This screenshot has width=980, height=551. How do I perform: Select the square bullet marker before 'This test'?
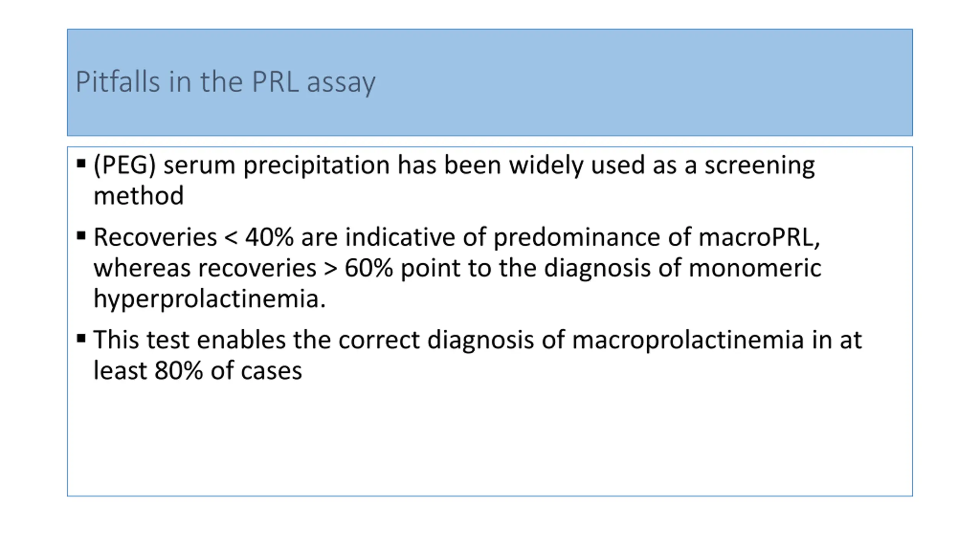point(81,339)
